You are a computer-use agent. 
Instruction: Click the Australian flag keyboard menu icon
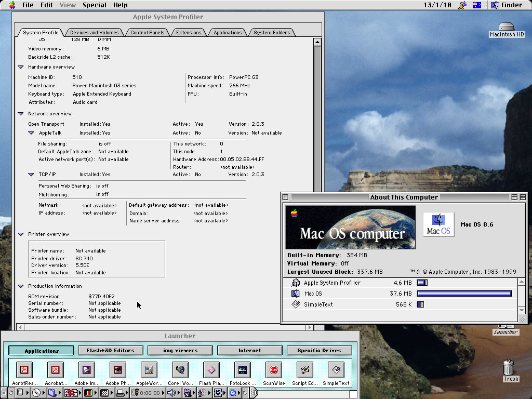(477, 5)
